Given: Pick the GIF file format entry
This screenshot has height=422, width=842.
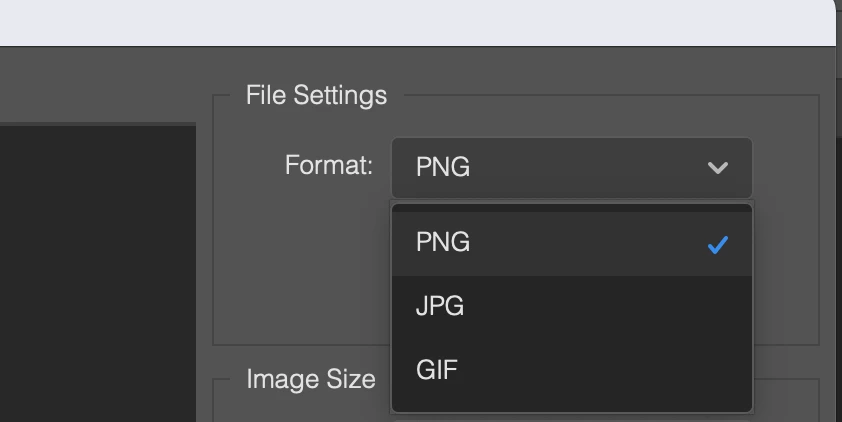Looking at the screenshot, I should coord(438,371).
